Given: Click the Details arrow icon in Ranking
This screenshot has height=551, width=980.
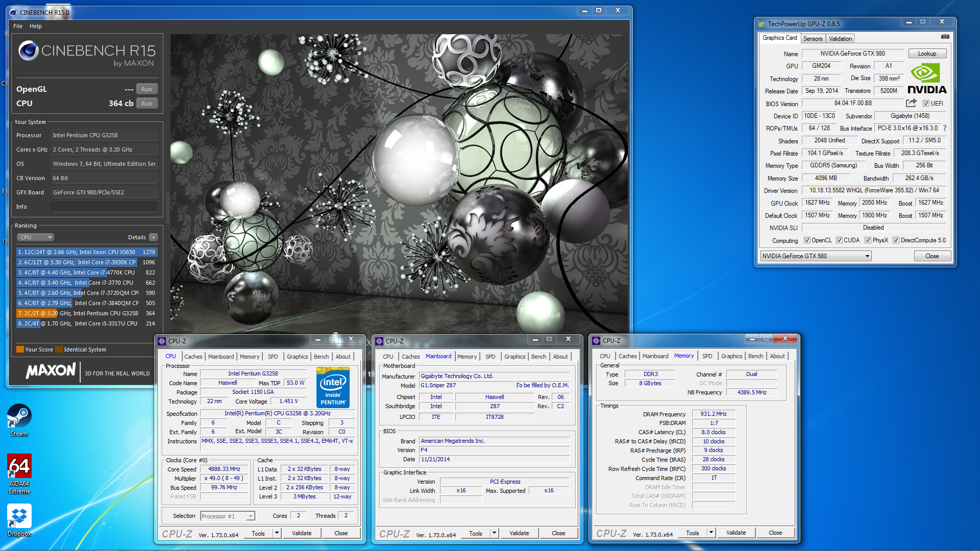Looking at the screenshot, I should point(153,237).
